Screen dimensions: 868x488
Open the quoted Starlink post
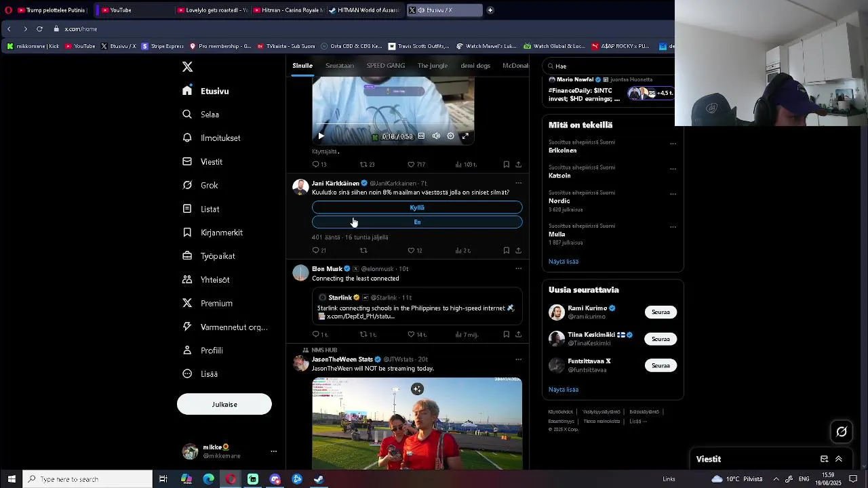[x=417, y=307]
